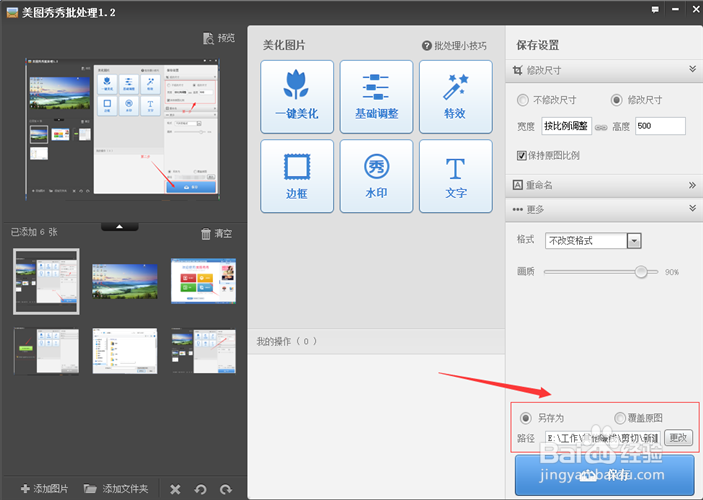Select 不修改尺寸 radio button
The height and width of the screenshot is (500, 703).
tap(523, 100)
